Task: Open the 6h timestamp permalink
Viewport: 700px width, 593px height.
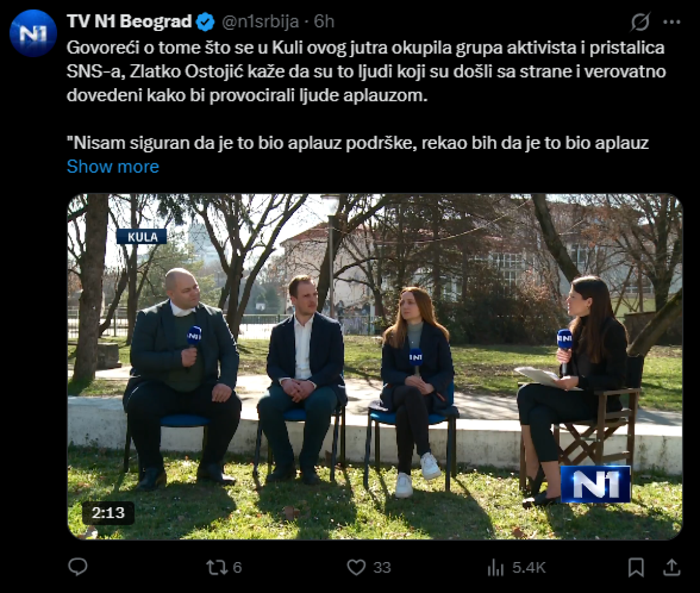Action: coord(324,22)
